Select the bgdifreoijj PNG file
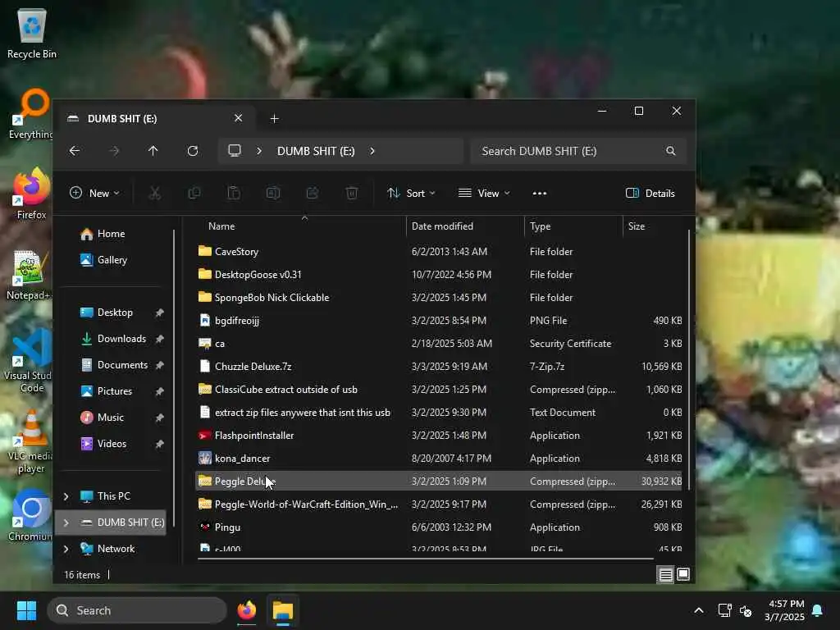 [438, 321]
